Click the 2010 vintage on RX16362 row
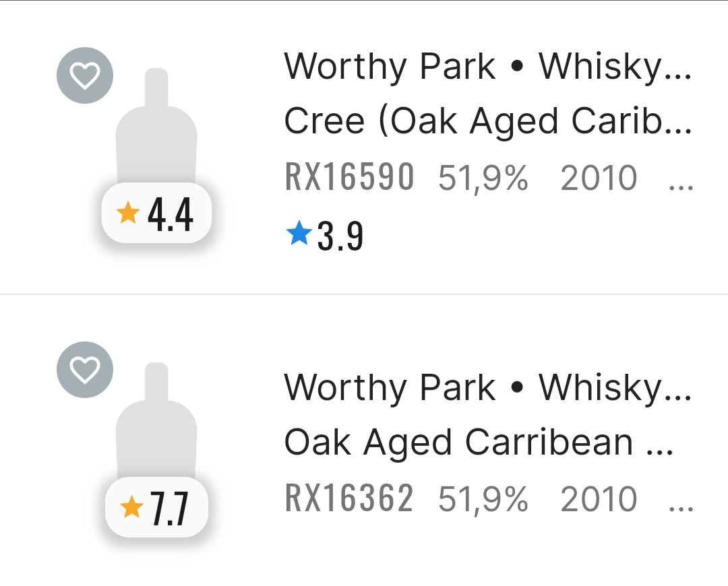 click(x=599, y=499)
